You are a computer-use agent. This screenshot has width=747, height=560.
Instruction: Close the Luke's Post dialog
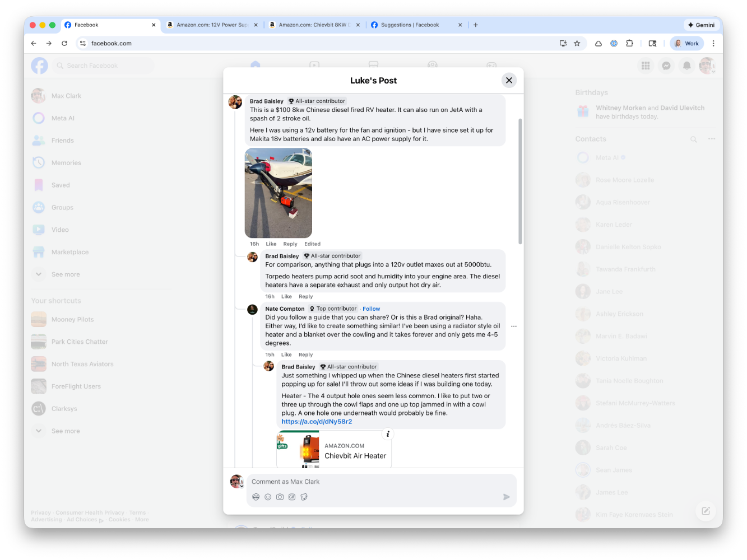pyautogui.click(x=509, y=80)
